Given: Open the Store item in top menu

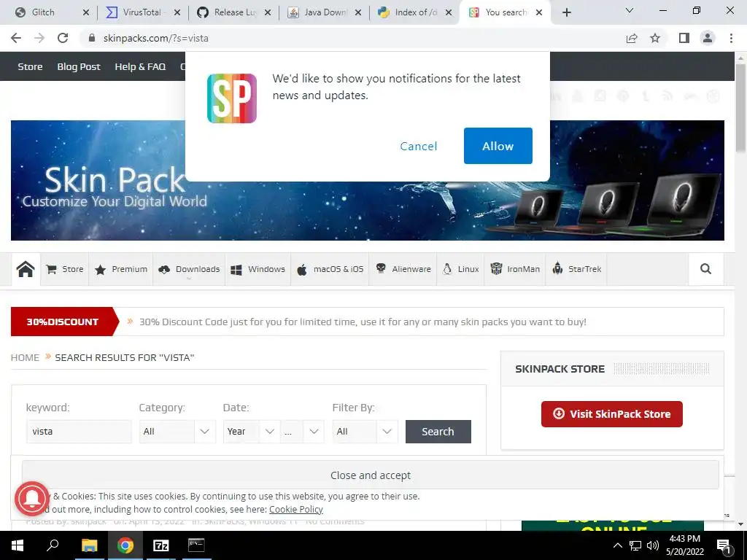Looking at the screenshot, I should [30, 66].
